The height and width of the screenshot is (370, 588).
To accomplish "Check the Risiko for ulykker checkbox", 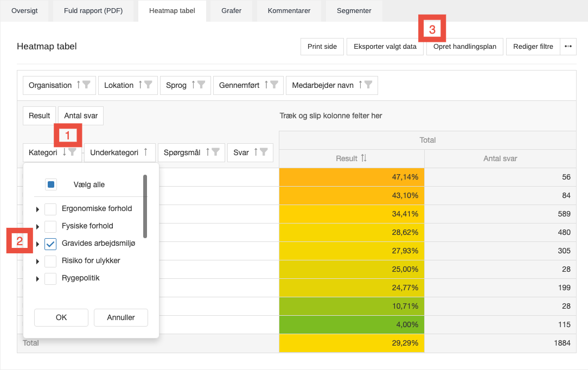I will (x=50, y=261).
